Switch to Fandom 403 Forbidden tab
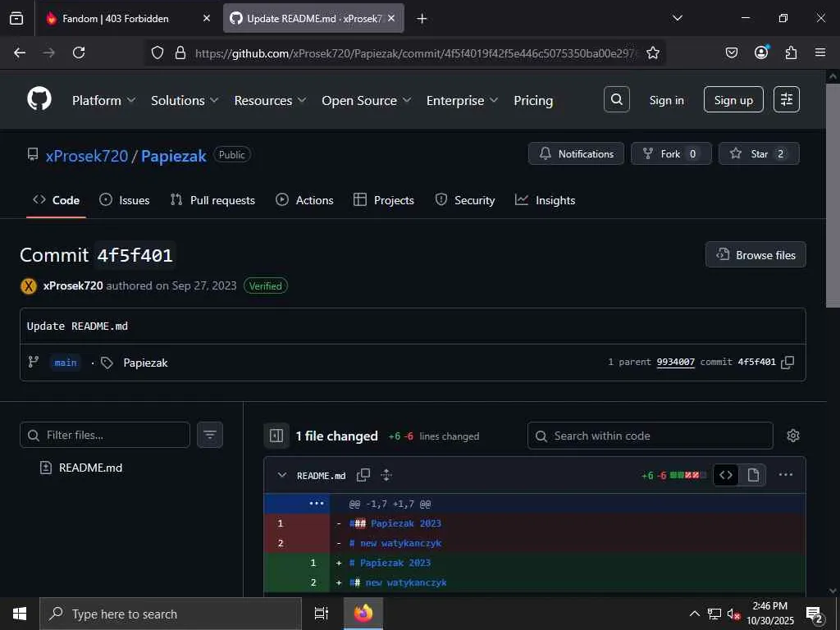The image size is (840, 630). 129,18
